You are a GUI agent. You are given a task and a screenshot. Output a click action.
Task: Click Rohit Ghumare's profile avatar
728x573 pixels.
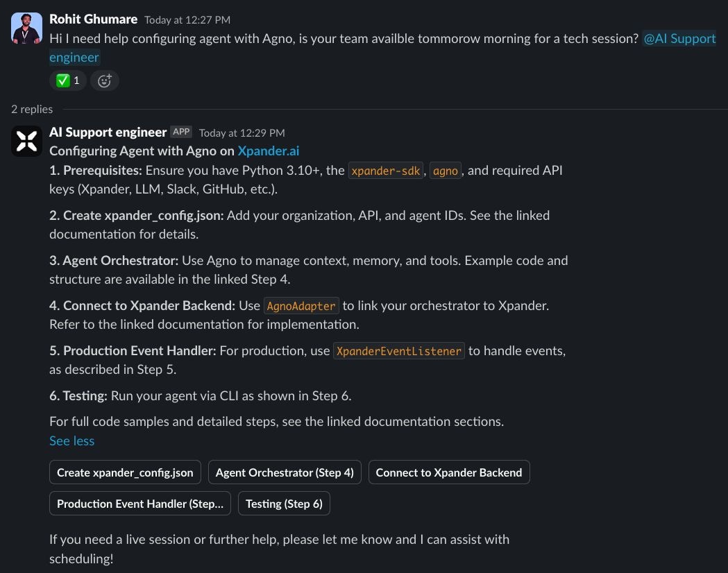(26, 28)
